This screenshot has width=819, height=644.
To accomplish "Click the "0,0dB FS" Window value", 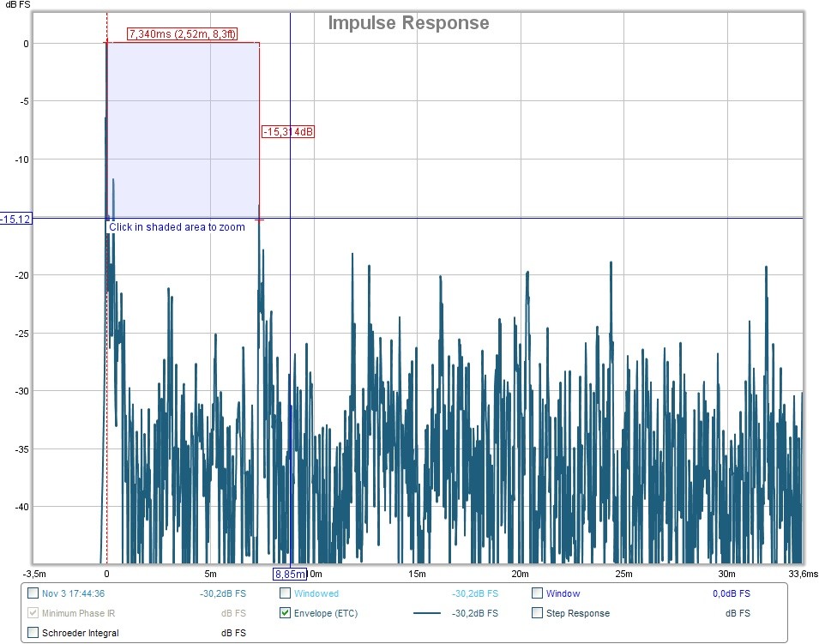I will point(732,593).
